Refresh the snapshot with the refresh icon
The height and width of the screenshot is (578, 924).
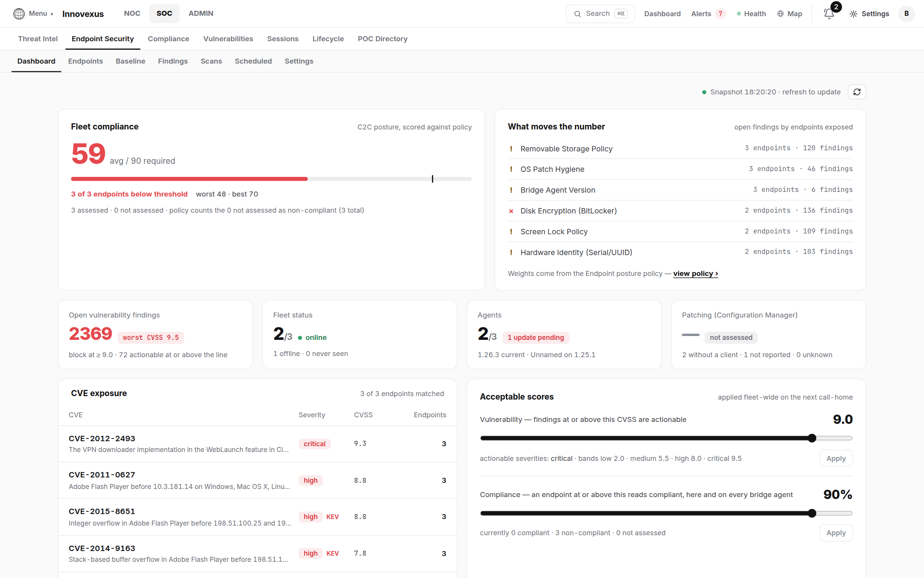[857, 92]
